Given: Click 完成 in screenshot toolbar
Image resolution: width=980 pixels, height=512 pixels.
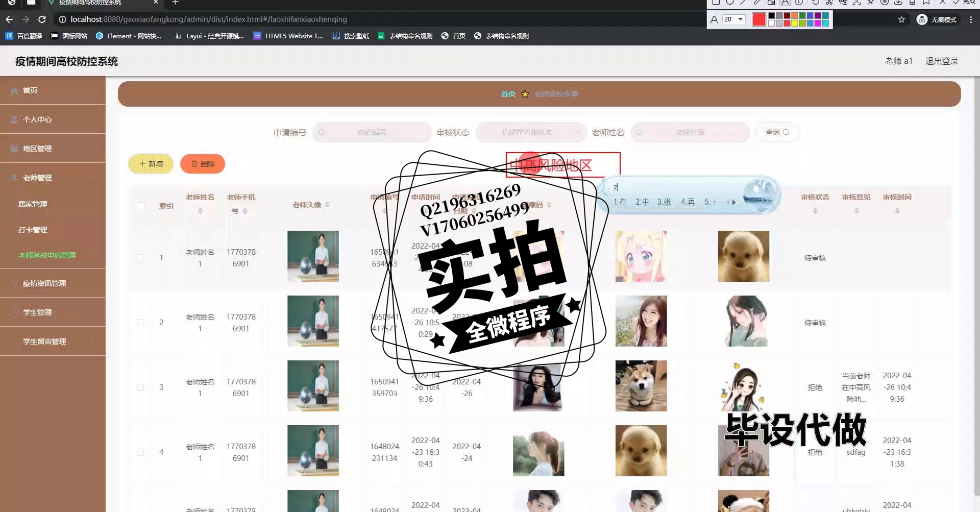Looking at the screenshot, I should point(969,2).
